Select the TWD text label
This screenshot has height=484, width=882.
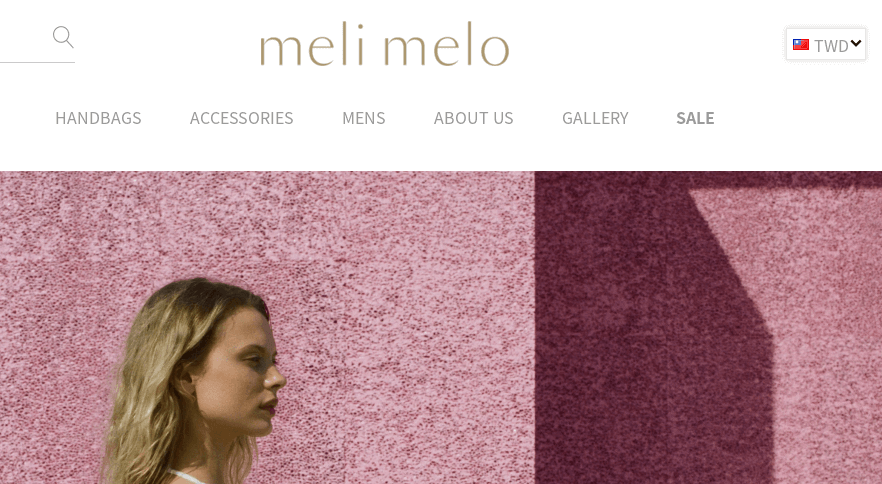coord(831,46)
